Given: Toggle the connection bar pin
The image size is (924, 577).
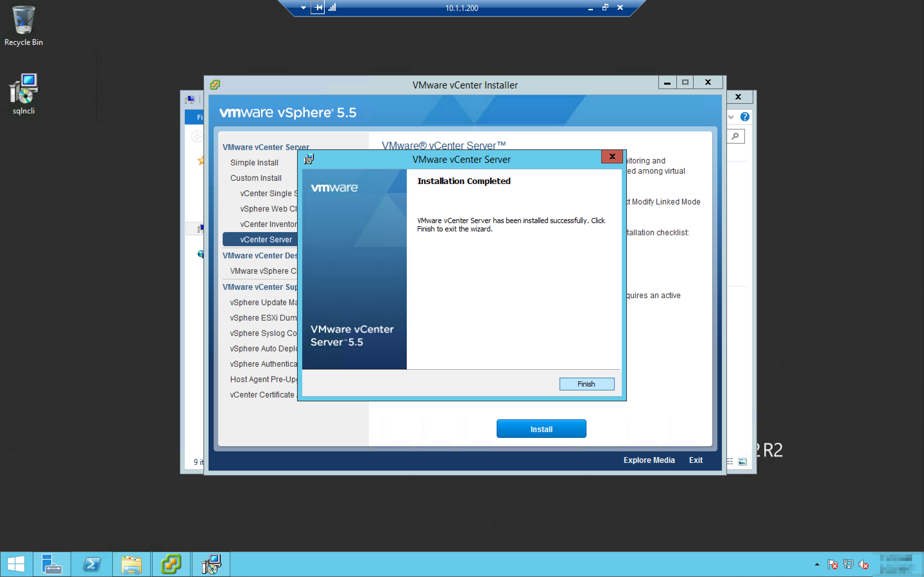Looking at the screenshot, I should (318, 8).
